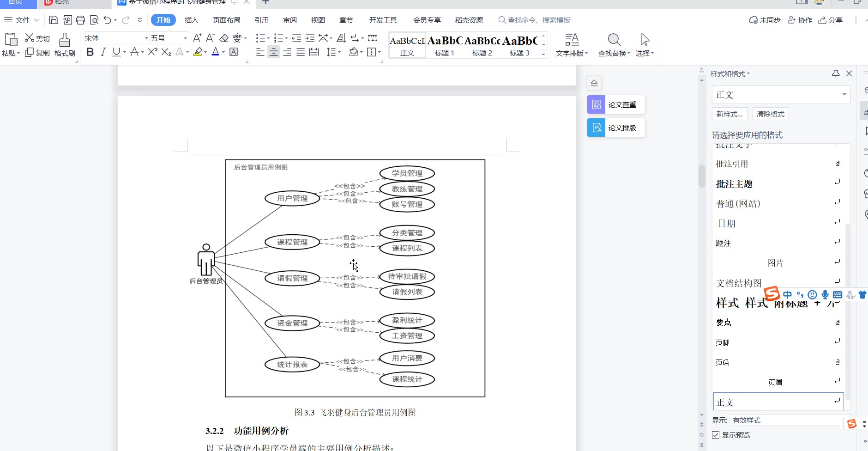Click the Paste clipboard icon
868x451 pixels.
(x=11, y=40)
